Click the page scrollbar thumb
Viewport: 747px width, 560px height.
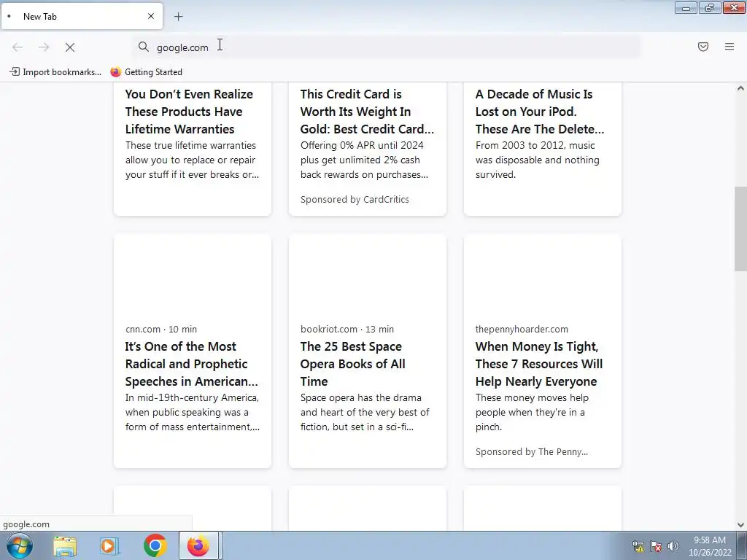tap(740, 229)
